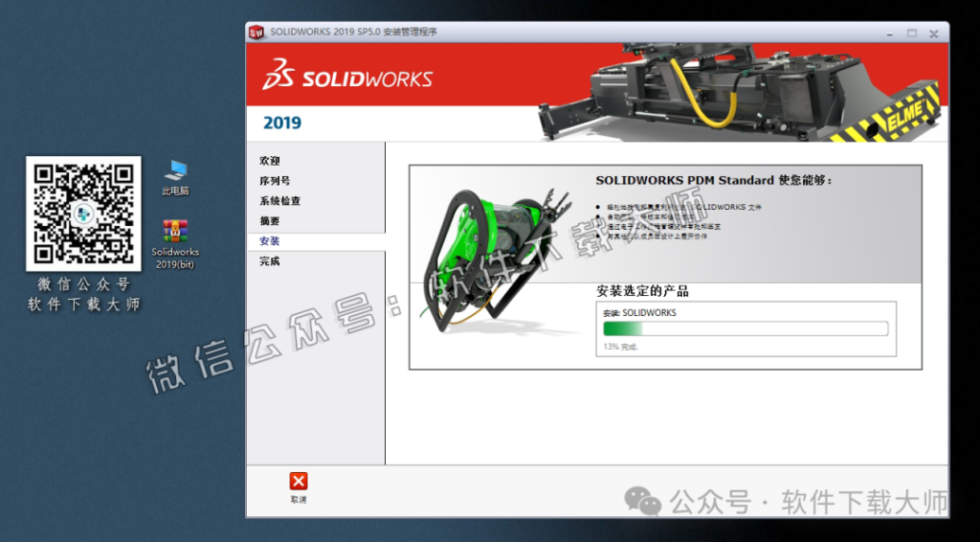Maximize the SOLIDWORKS installer window
Image resolution: width=980 pixels, height=542 pixels.
pos(912,34)
